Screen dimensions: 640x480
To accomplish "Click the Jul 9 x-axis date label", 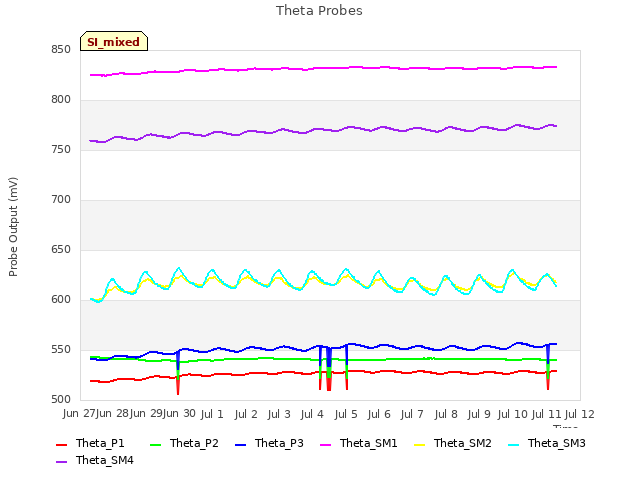I will point(479,415).
